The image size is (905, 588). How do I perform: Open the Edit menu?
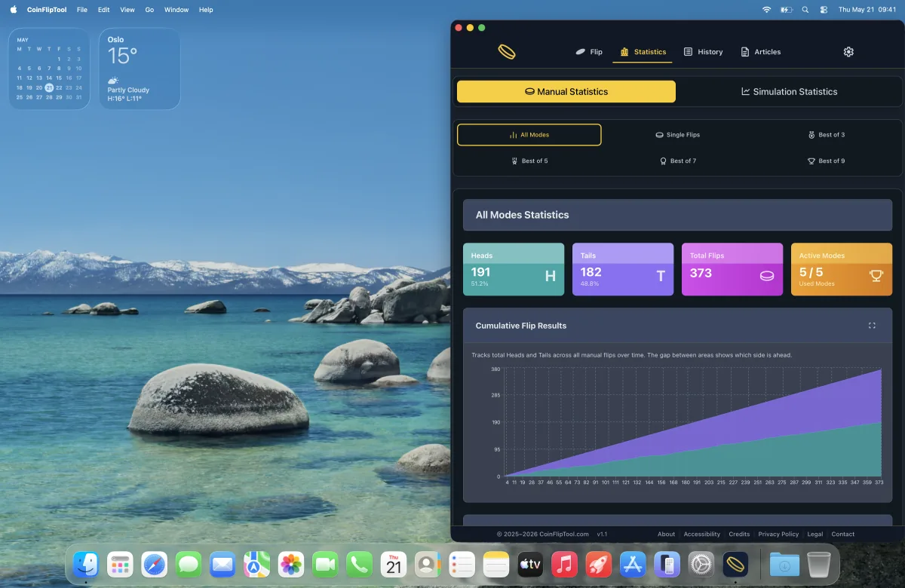click(104, 10)
